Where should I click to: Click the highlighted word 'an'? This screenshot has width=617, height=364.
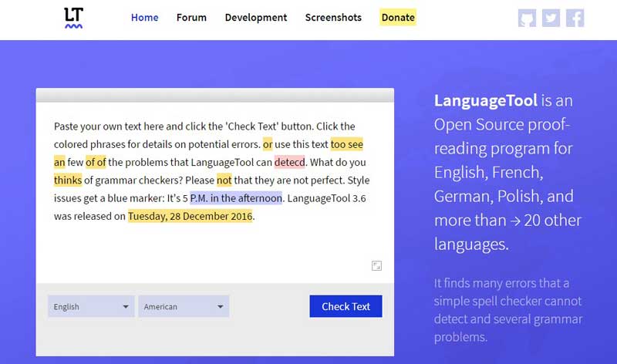click(59, 162)
